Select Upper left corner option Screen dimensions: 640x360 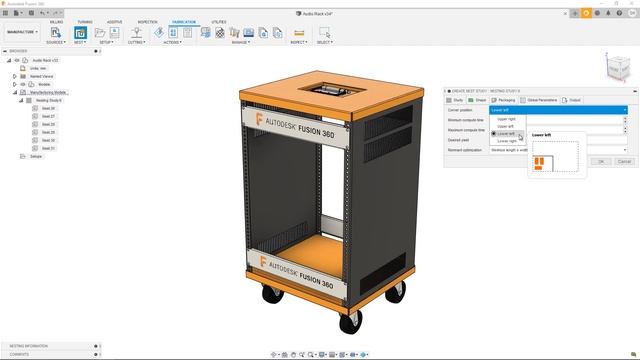(505, 127)
